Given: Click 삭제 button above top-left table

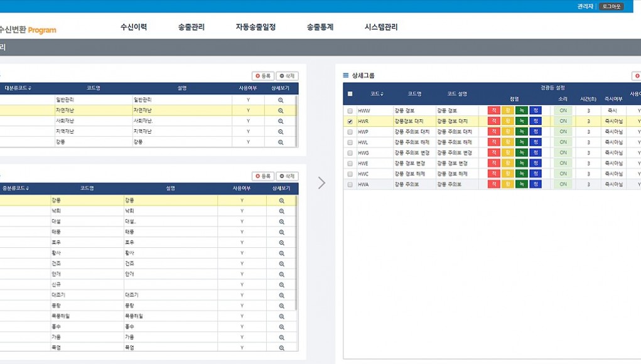Looking at the screenshot, I should point(287,76).
